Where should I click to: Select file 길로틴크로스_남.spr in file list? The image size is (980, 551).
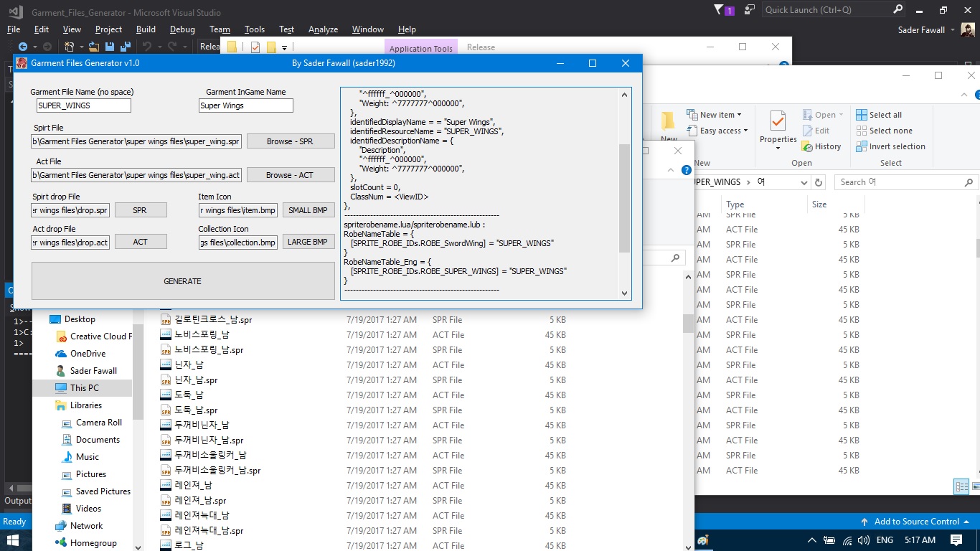point(213,320)
